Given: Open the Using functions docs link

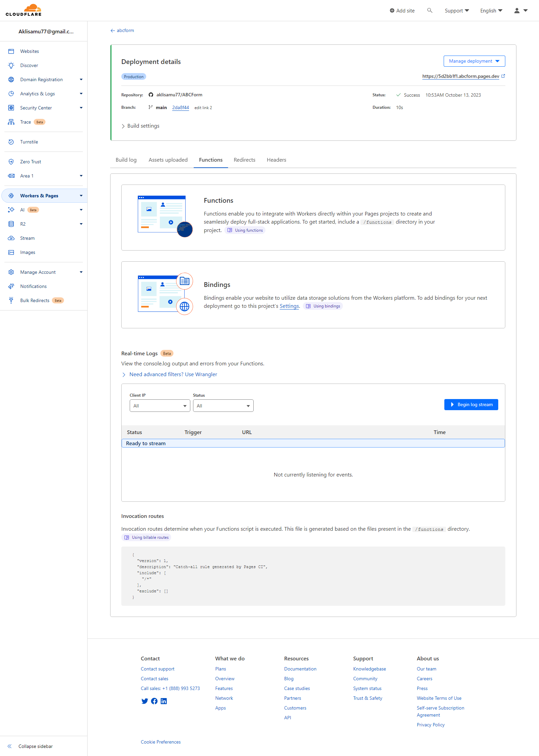Looking at the screenshot, I should (245, 230).
